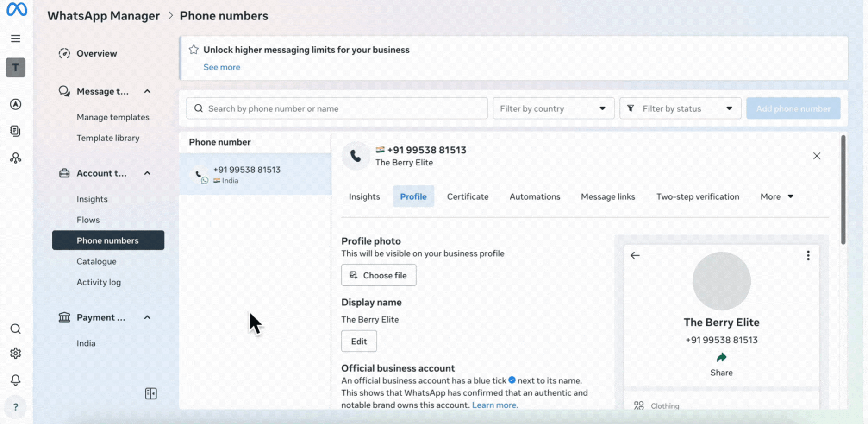This screenshot has height=424, width=868.
Task: Open the Message links tab
Action: pyautogui.click(x=608, y=196)
